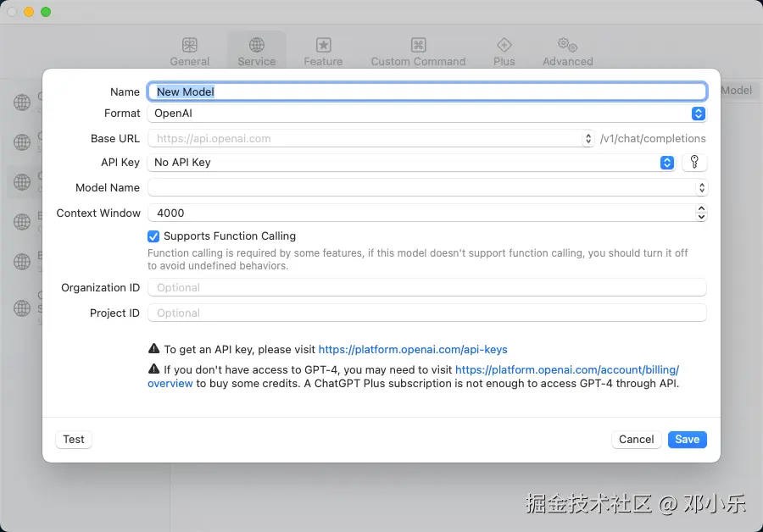Screen dimensions: 763x532
Task: Click the green zoom window button
Action: pos(46,12)
